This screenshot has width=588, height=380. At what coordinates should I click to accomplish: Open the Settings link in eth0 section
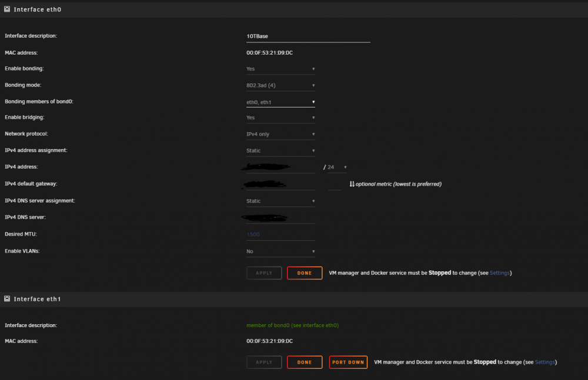[x=499, y=273]
